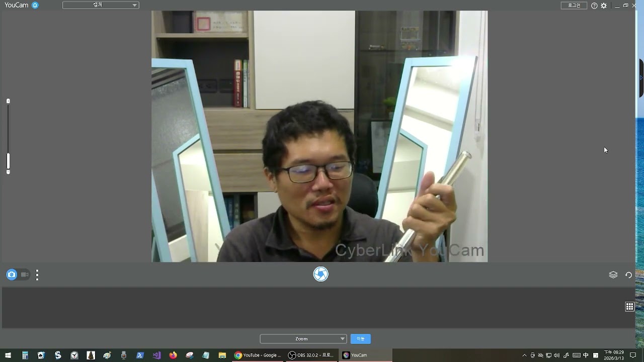Viewport: 644px width, 362px height.
Task: Open the grid view of captured media
Action: [x=629, y=307]
